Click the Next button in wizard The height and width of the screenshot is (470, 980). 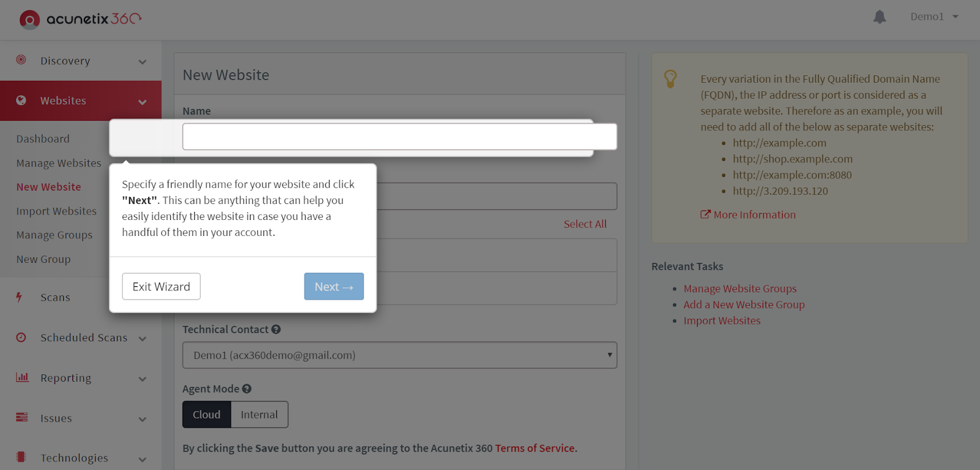pos(334,287)
